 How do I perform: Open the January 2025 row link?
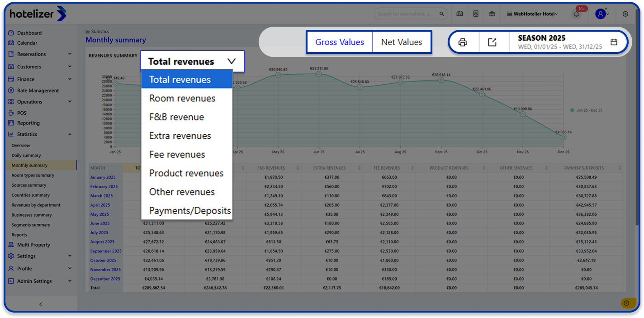[104, 177]
